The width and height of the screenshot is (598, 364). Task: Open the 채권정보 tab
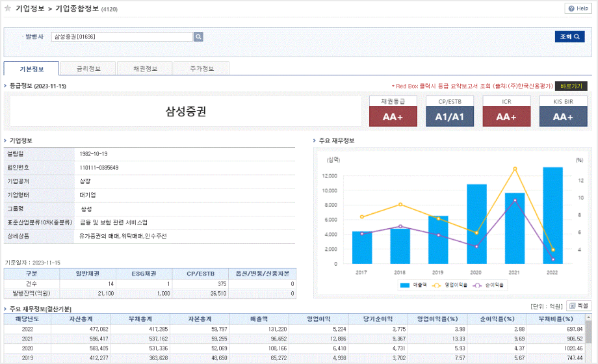click(x=145, y=69)
